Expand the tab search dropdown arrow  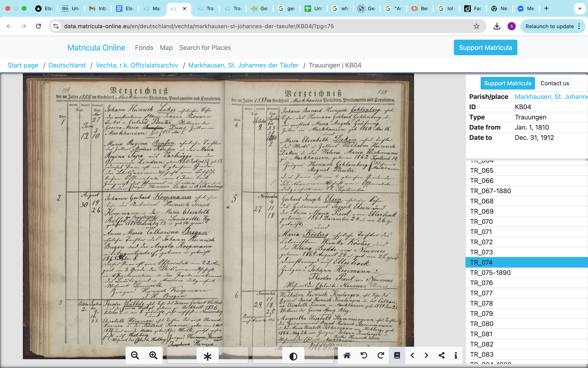(580, 9)
